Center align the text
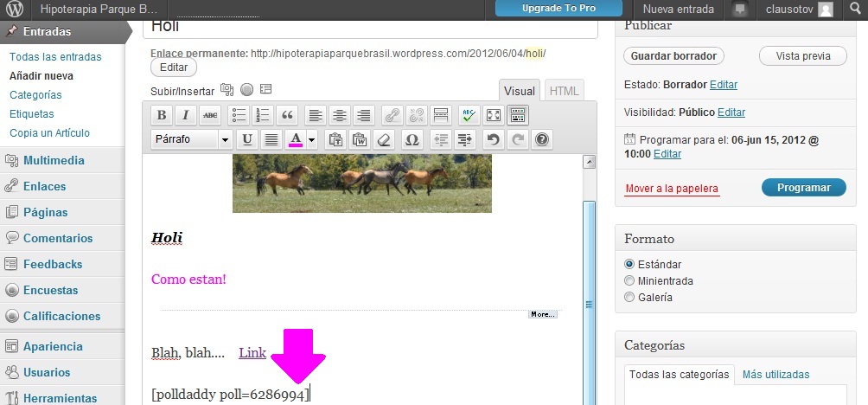Viewport: 868px width, 405px height. point(340,115)
